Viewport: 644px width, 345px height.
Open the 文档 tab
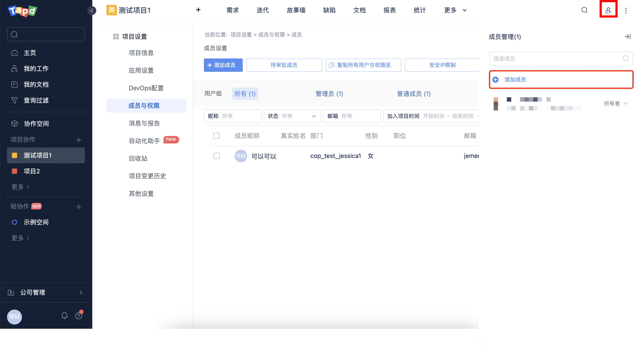pyautogui.click(x=360, y=10)
